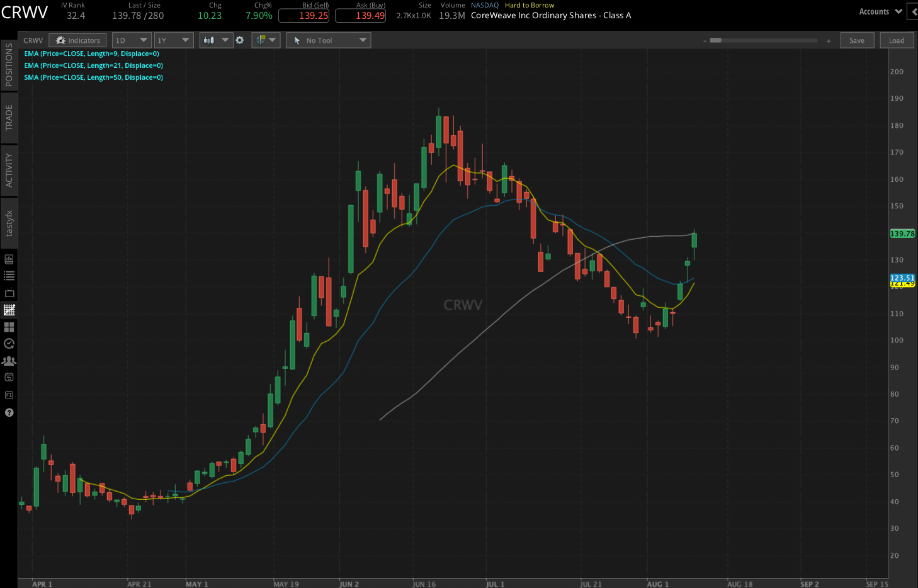Open the quote board icon in sidebar
Screen dimensions: 918x588
[x=9, y=259]
